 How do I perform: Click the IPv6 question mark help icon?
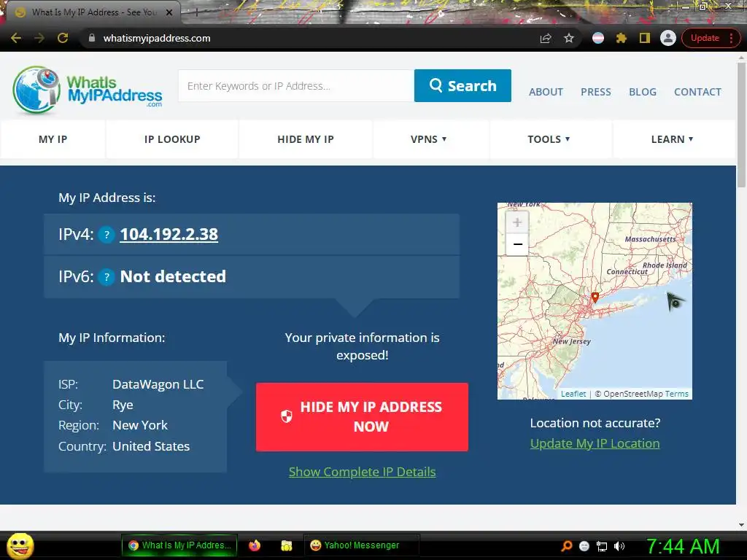[107, 276]
